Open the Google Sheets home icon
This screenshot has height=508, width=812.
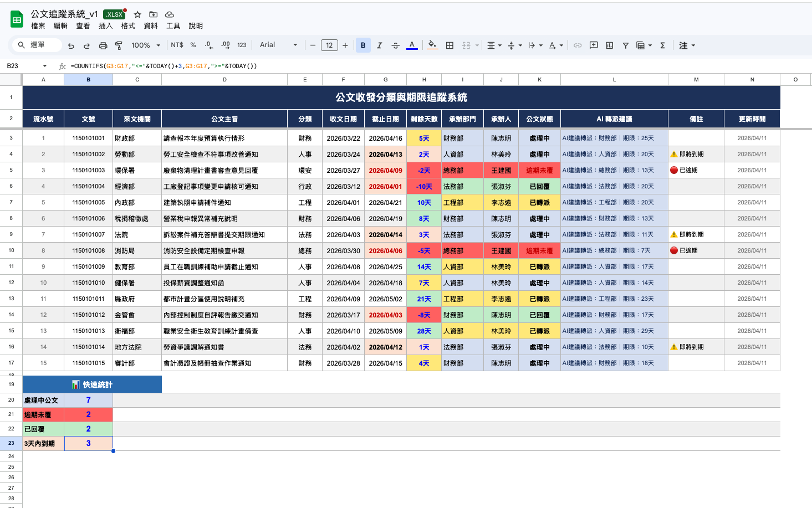click(x=17, y=19)
